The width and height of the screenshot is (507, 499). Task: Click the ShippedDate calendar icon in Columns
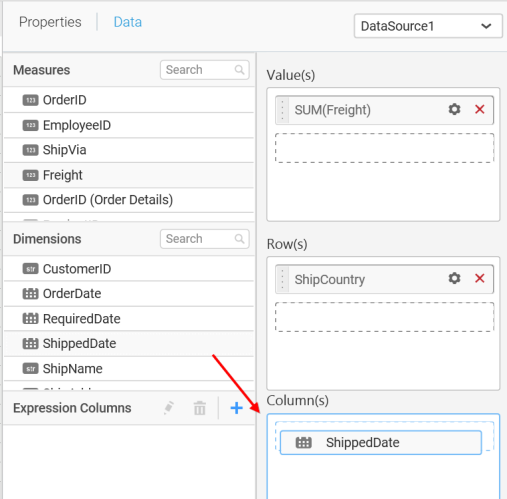[x=304, y=443]
